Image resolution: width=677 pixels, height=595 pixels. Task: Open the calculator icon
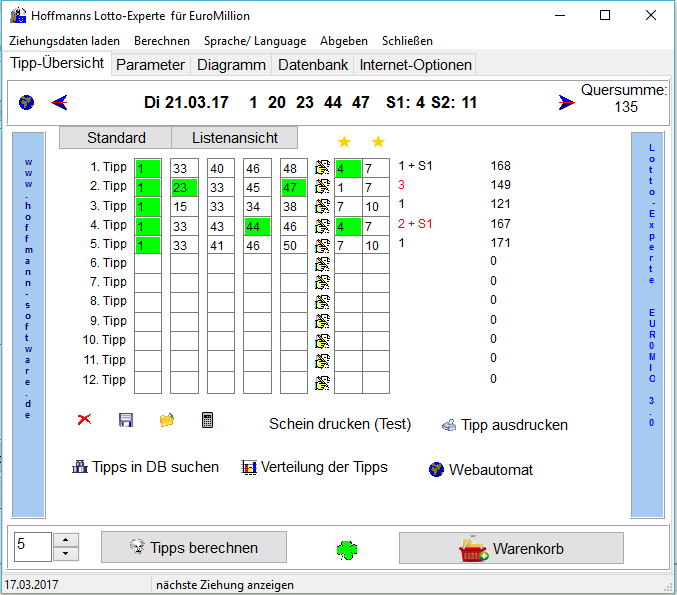207,420
